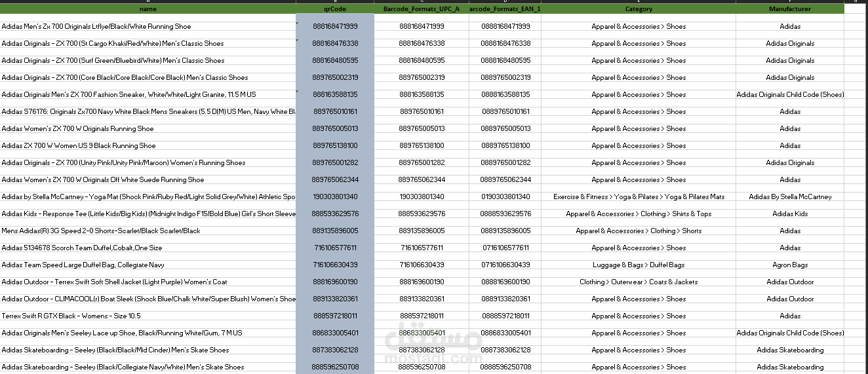Select qrCode cell 888168476338

tap(335, 43)
